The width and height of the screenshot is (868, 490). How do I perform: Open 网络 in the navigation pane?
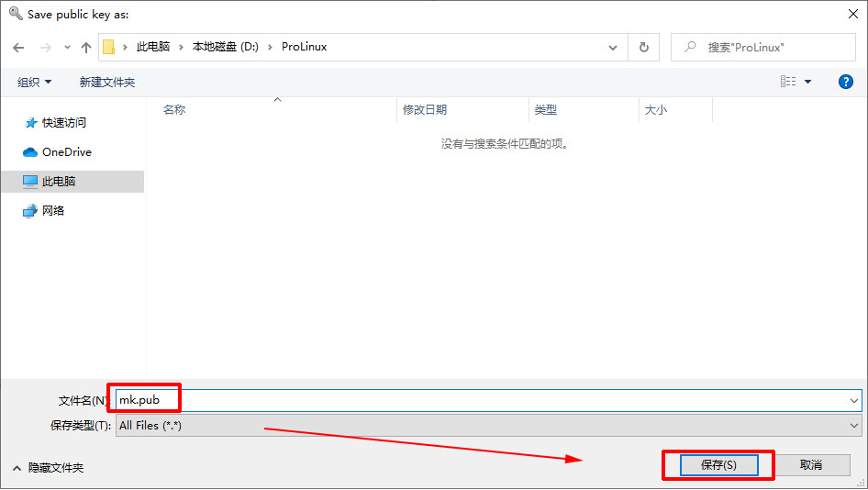point(53,211)
